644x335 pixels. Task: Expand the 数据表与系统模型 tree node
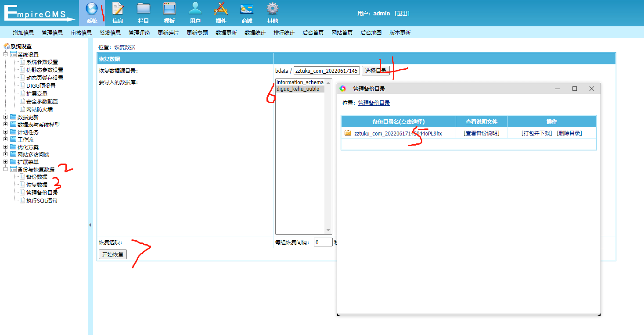[x=5, y=125]
